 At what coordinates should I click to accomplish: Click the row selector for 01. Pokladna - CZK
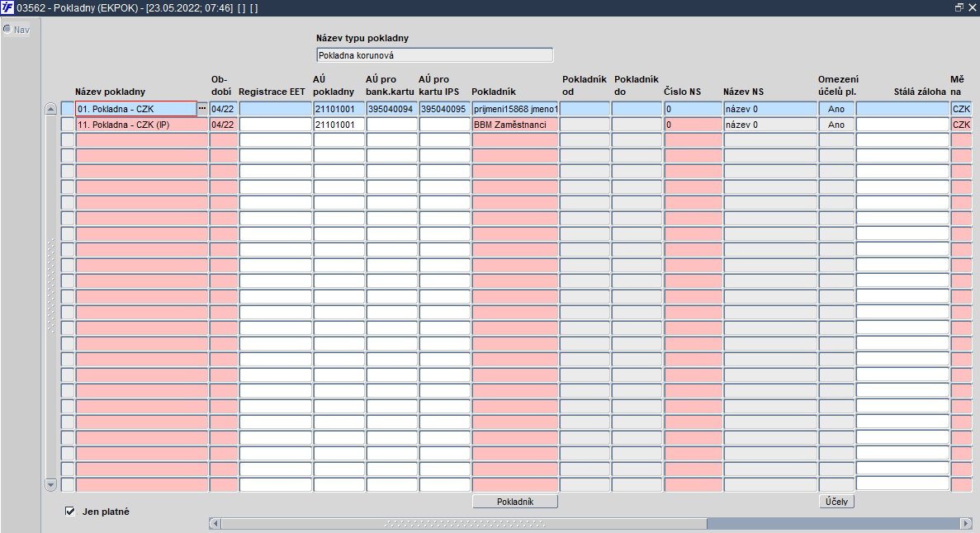tap(68, 109)
